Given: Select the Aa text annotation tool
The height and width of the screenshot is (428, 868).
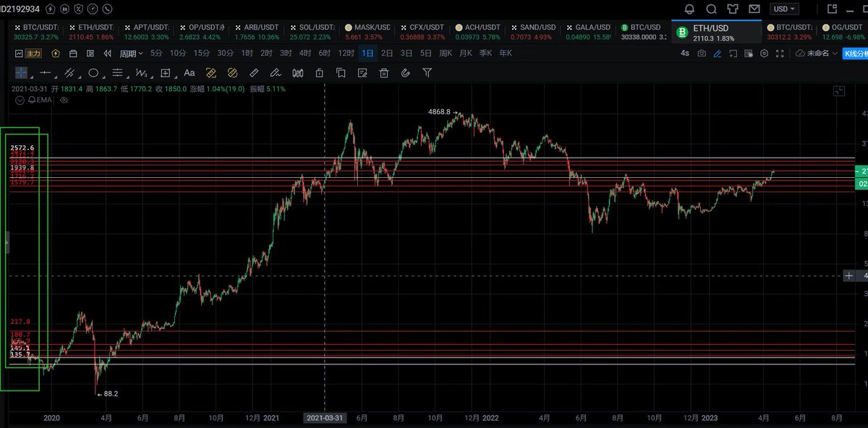Looking at the screenshot, I should 190,72.
